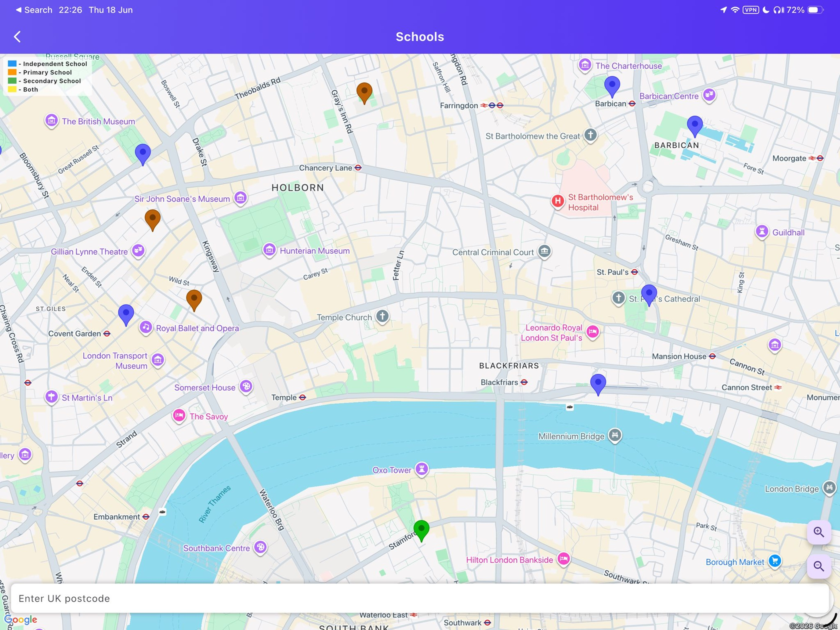Image resolution: width=840 pixels, height=630 pixels.
Task: Open the Millennium Bridge marker icon
Action: [615, 435]
